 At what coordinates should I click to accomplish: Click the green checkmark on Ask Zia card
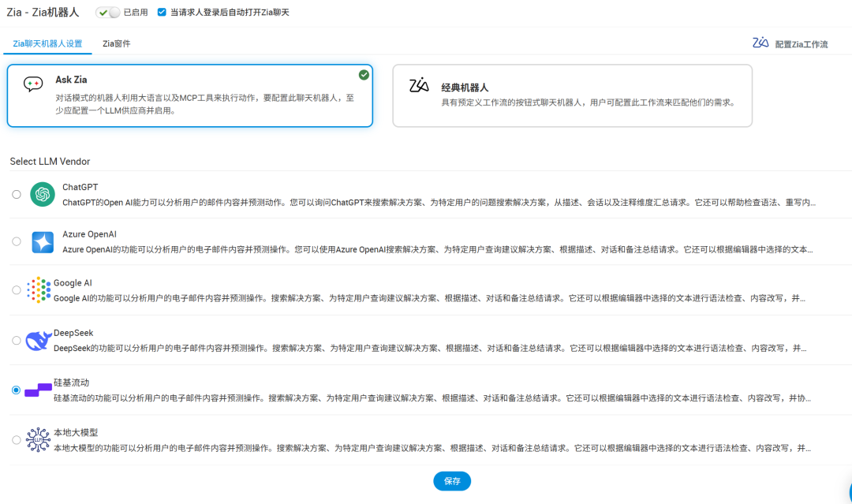[x=364, y=75]
